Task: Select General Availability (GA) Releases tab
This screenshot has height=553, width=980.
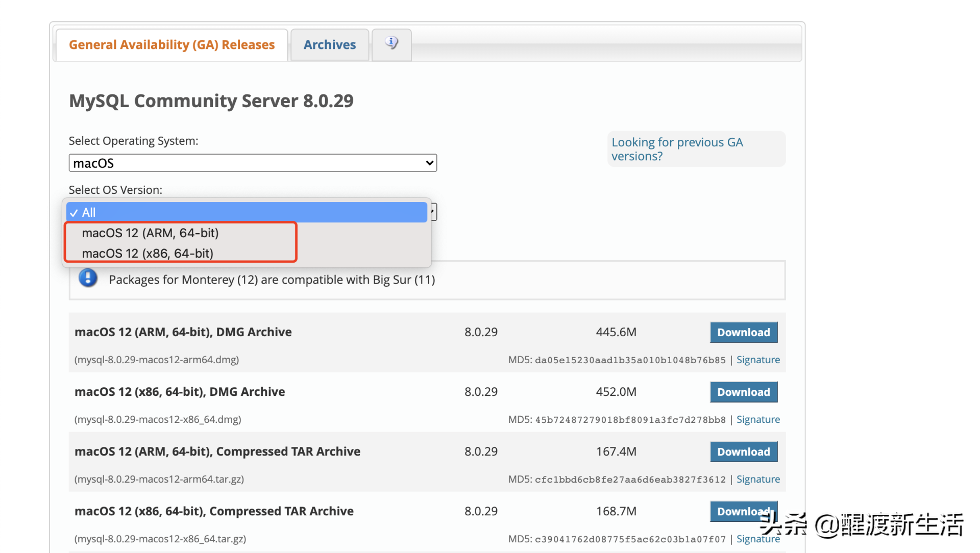Action: tap(171, 45)
